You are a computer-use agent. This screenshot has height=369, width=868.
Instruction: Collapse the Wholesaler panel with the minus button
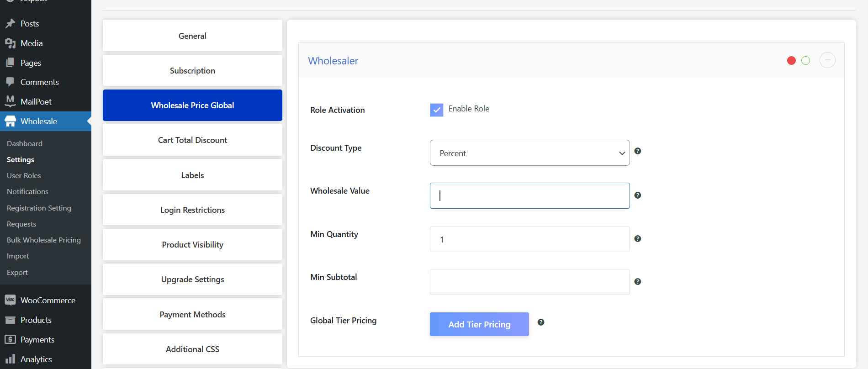[x=827, y=60]
